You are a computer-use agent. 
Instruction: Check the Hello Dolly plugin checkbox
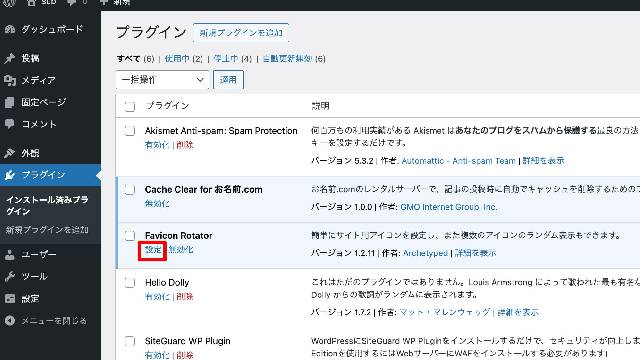pyautogui.click(x=130, y=282)
